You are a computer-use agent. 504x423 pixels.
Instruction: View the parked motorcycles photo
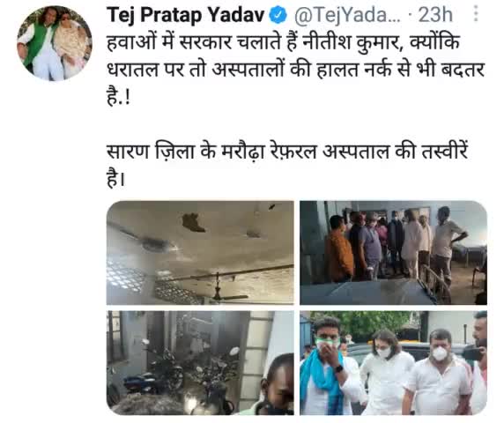tap(200, 362)
